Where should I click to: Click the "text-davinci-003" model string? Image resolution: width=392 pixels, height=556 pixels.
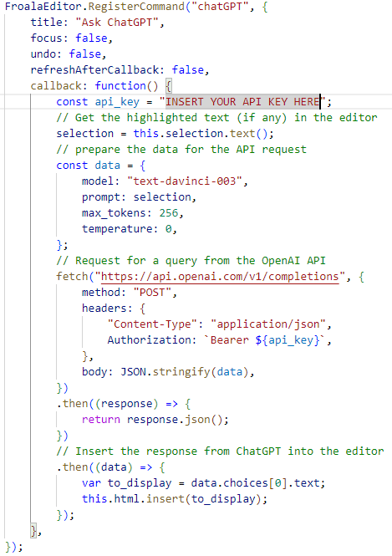[185, 181]
